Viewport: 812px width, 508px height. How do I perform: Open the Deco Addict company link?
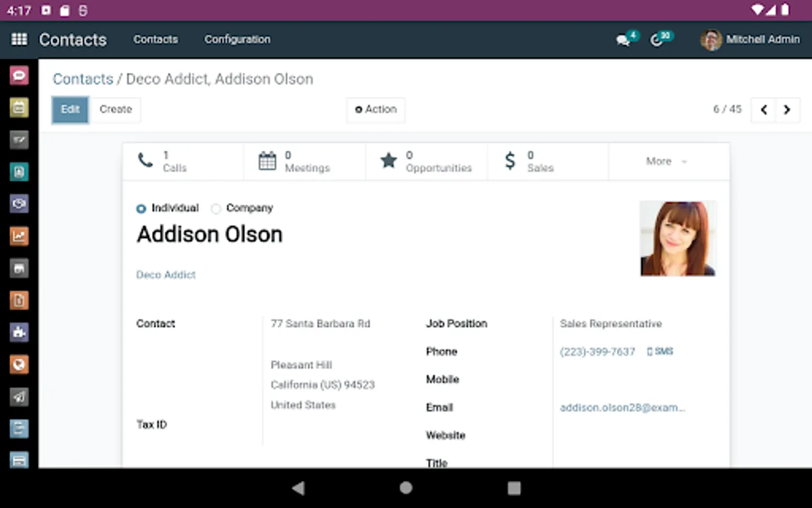point(166,275)
